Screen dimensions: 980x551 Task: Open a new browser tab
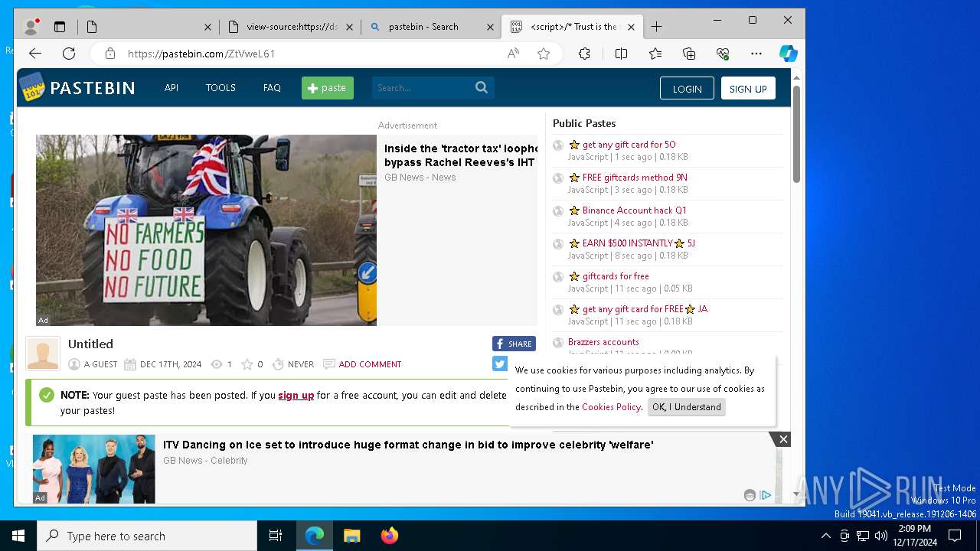click(656, 27)
